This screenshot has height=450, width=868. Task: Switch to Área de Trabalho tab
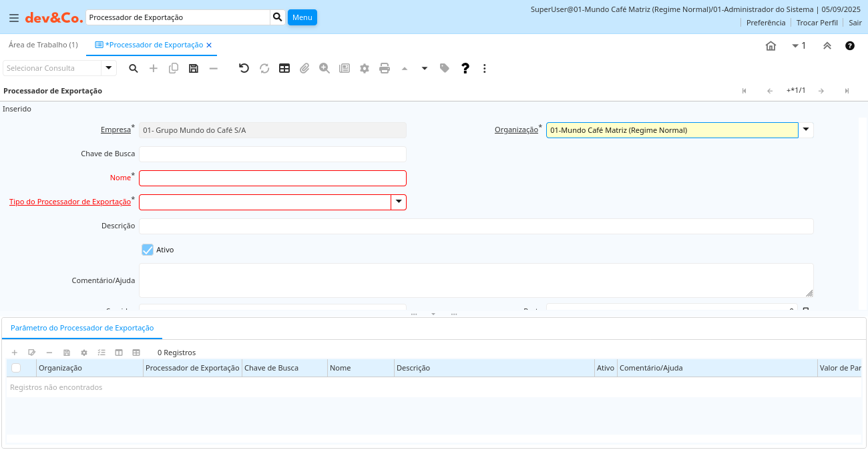click(43, 45)
